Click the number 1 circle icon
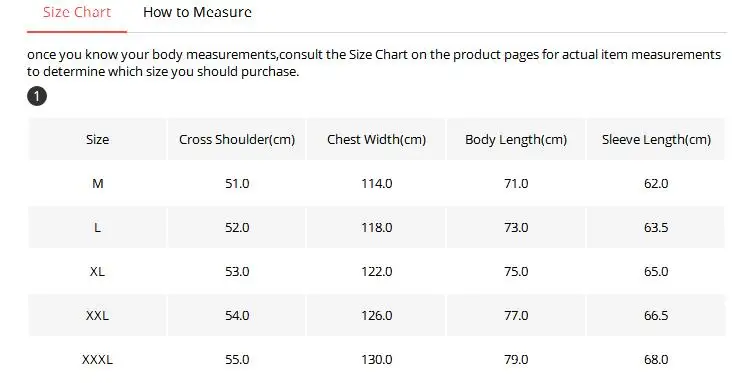751x383 pixels. point(37,96)
